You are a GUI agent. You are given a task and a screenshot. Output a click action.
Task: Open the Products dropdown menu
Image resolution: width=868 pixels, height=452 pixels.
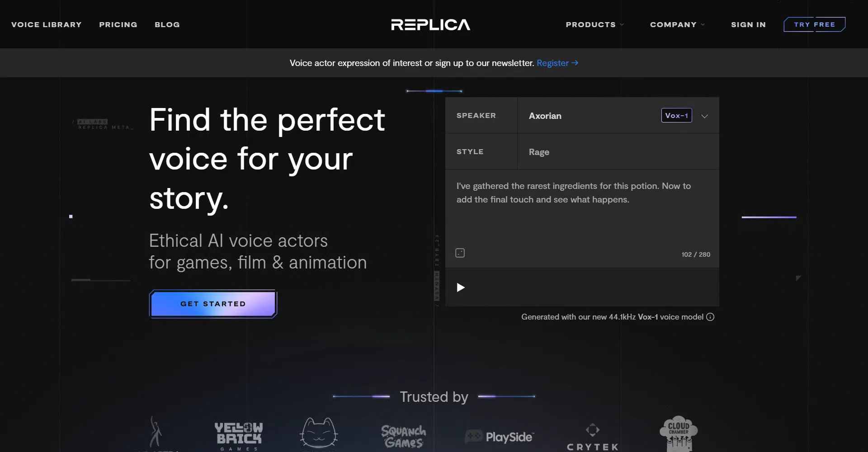point(594,24)
